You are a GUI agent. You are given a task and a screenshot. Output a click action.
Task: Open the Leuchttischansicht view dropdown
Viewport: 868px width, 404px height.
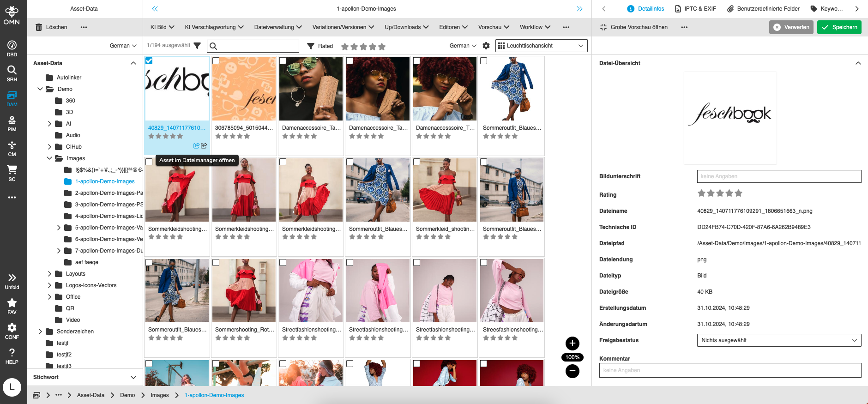pos(541,46)
